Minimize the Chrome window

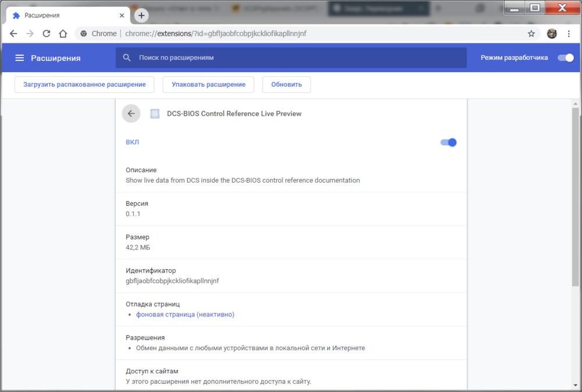514,8
